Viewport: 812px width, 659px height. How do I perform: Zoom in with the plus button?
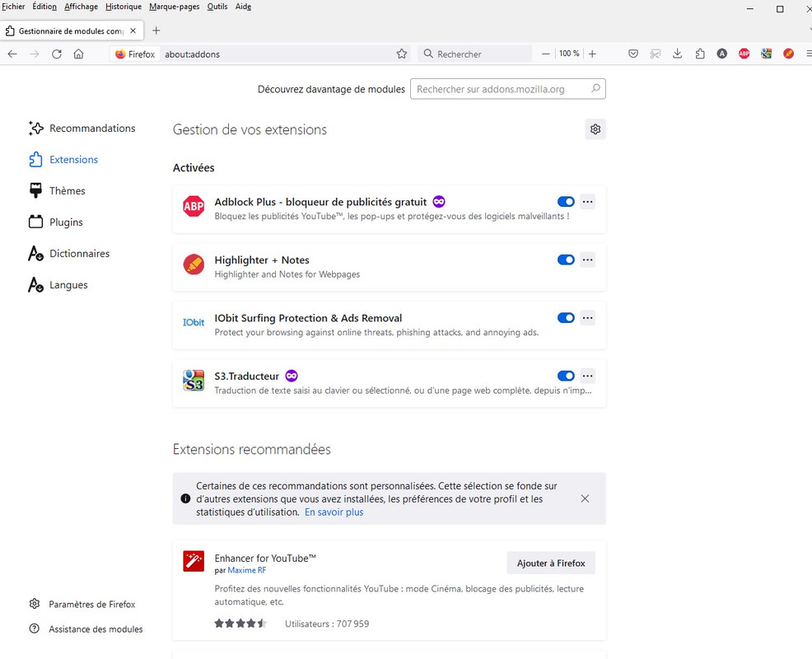pyautogui.click(x=592, y=54)
